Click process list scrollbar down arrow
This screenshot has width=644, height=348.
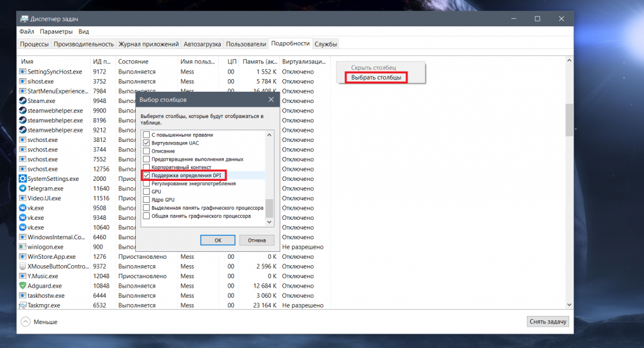[x=569, y=305]
